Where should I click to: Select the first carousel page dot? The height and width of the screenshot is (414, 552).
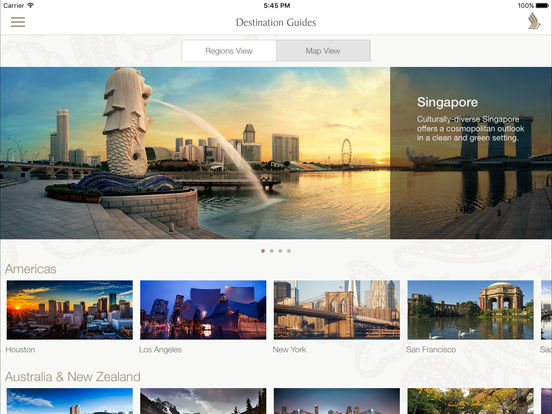coord(263,251)
